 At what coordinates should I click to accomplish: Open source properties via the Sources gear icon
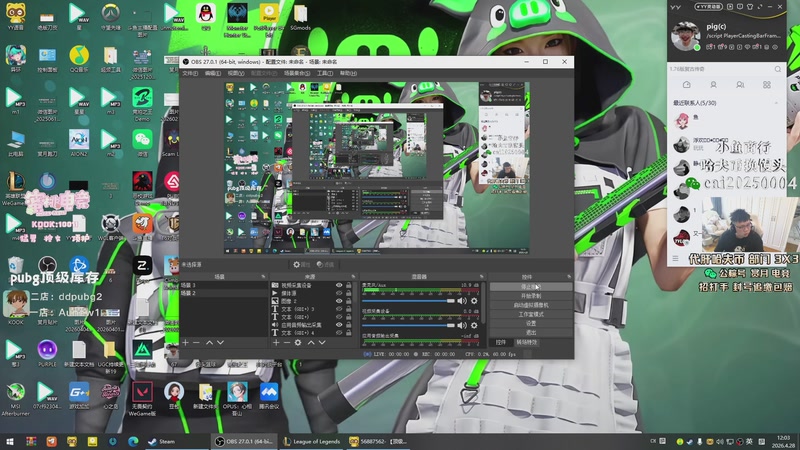[298, 343]
